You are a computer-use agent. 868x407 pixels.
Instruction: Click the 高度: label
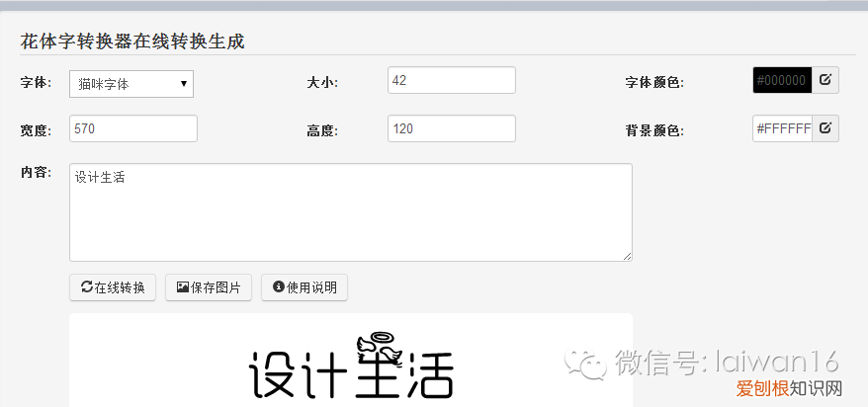322,131
